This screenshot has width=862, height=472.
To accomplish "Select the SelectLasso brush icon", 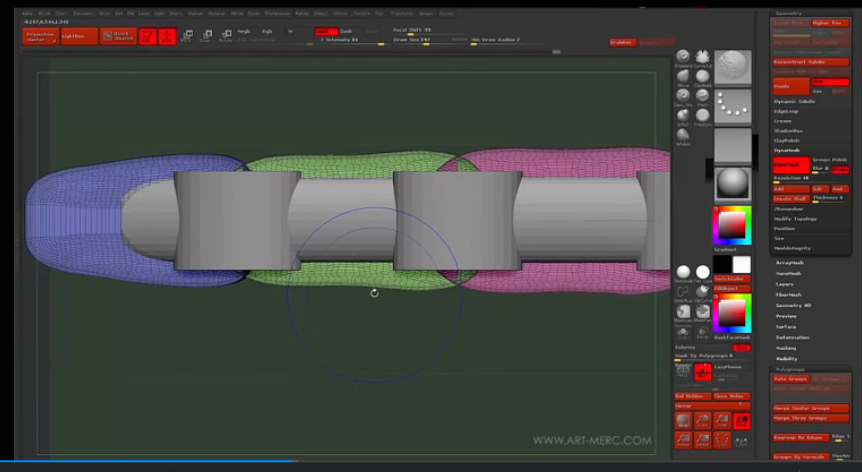I will 683,292.
